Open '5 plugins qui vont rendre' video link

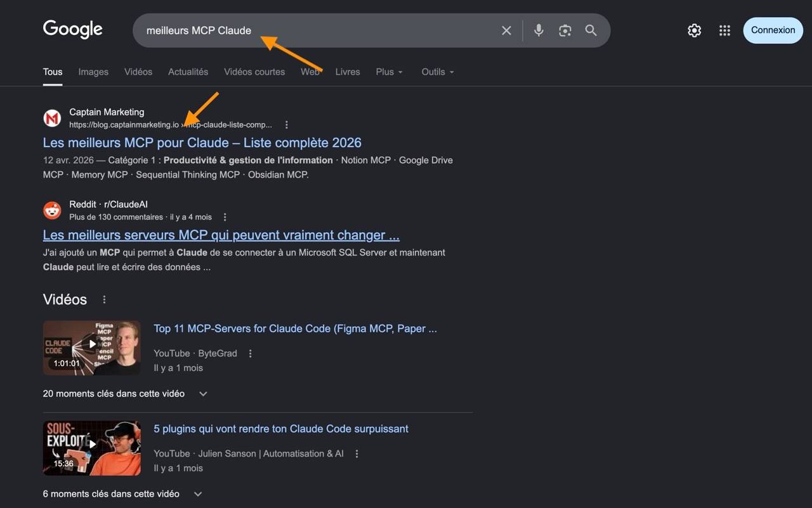click(281, 429)
